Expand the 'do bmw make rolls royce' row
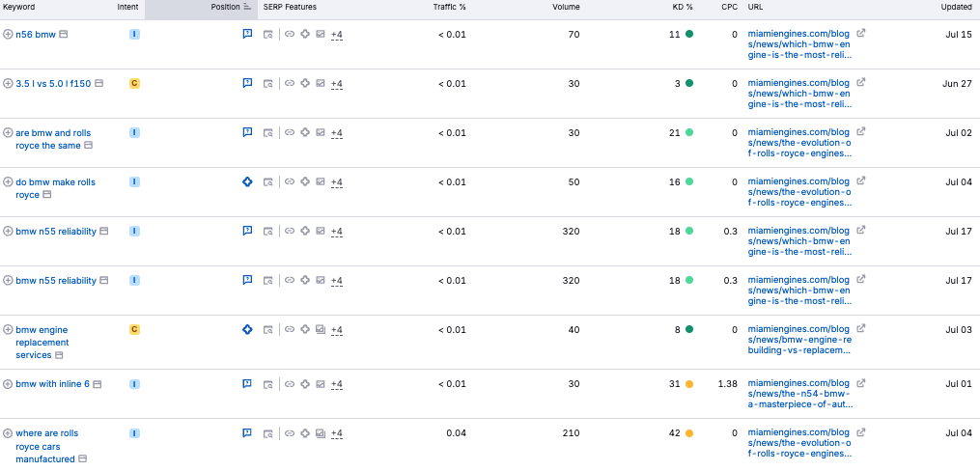This screenshot has width=980, height=471. pos(8,181)
